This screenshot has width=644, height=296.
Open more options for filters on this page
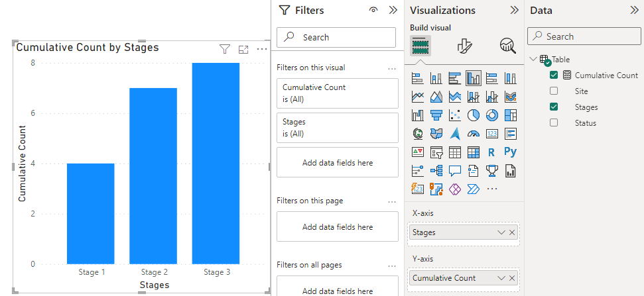pyautogui.click(x=392, y=202)
